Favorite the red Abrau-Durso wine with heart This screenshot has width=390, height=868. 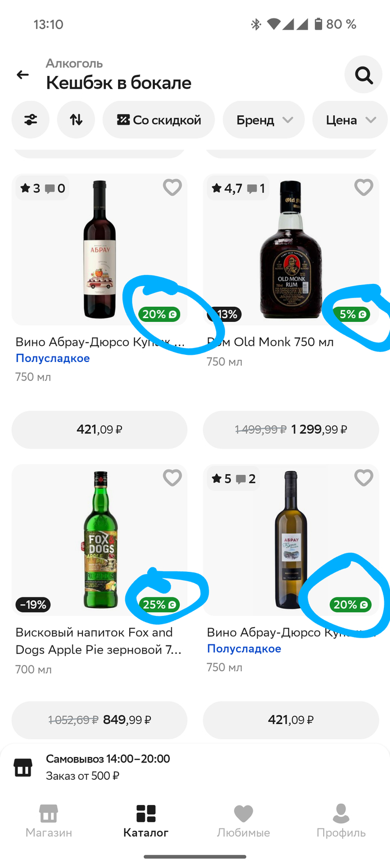click(x=172, y=187)
